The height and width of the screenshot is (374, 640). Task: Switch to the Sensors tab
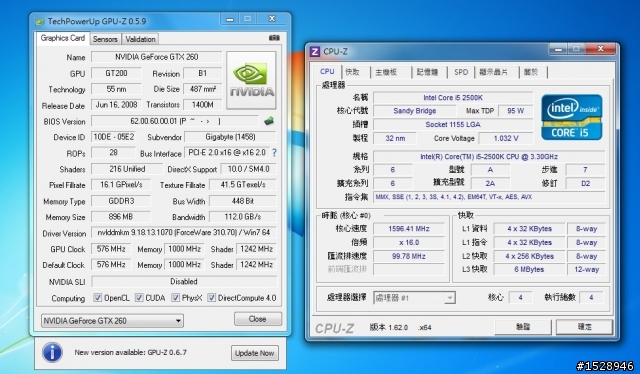point(105,39)
